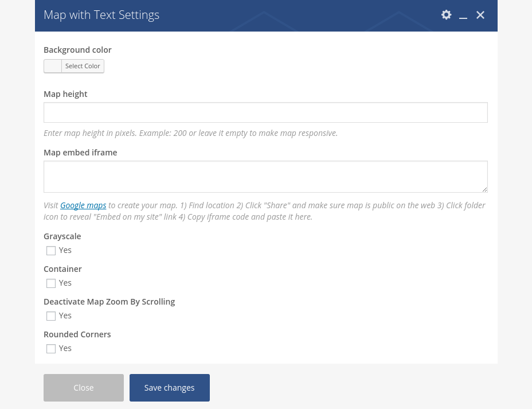Focus the Map height input field
This screenshot has height=409, width=532.
point(265,112)
